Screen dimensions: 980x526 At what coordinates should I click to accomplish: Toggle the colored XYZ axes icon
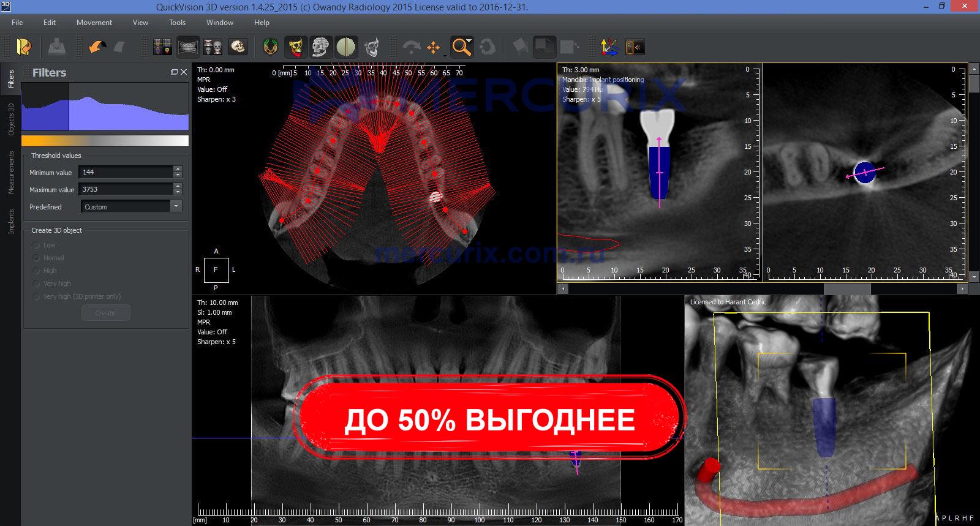[x=609, y=47]
